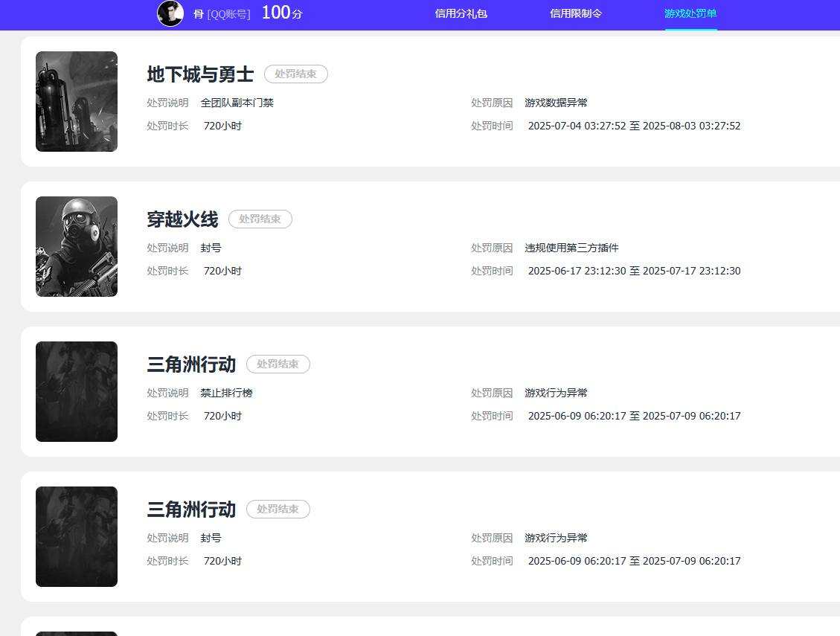The height and width of the screenshot is (636, 840).
Task: Open the 信用限制令 tab
Action: pos(576,13)
